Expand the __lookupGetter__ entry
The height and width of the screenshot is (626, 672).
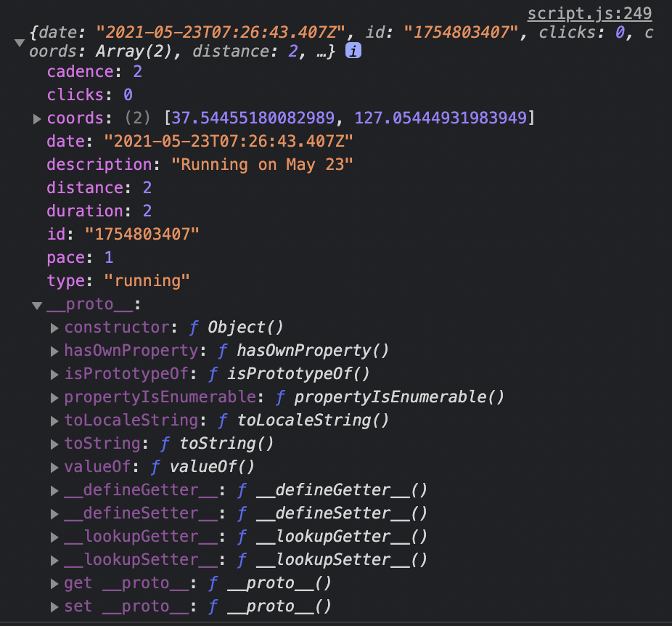click(x=54, y=536)
